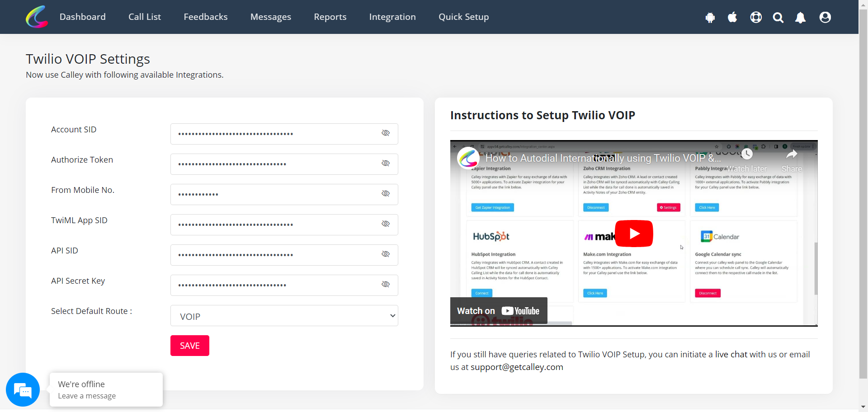
Task: Click the scrollbar down arrow
Action: coord(863,407)
